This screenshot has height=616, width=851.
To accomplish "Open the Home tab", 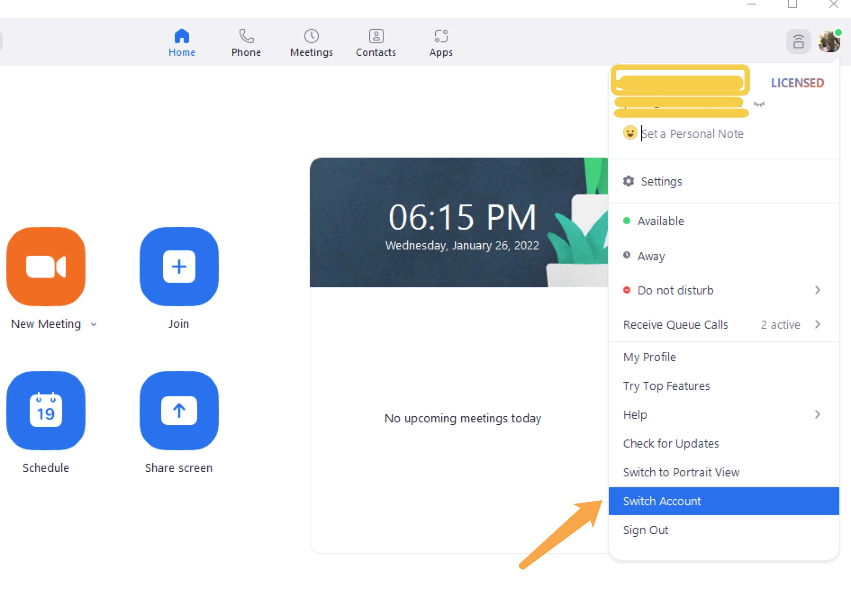I will (x=182, y=43).
